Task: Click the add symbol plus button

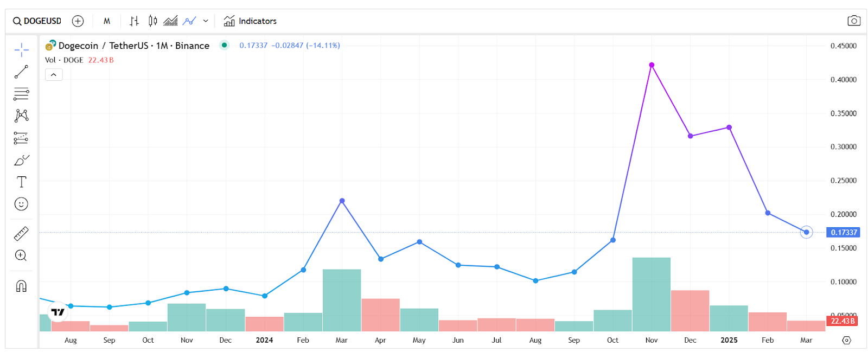Action: click(78, 21)
